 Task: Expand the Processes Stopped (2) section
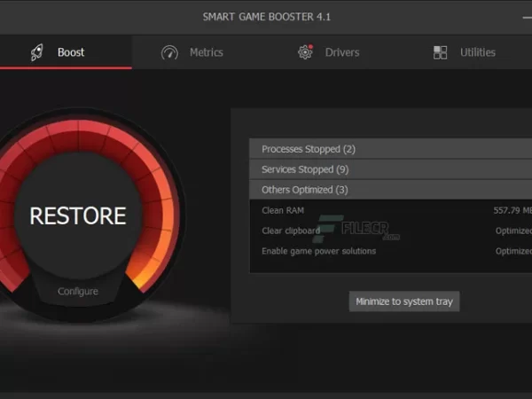(390, 149)
